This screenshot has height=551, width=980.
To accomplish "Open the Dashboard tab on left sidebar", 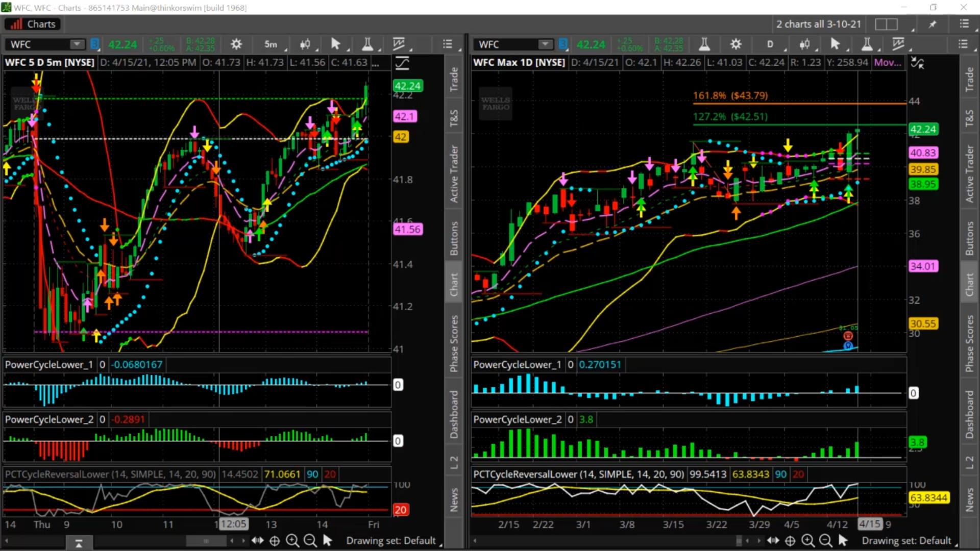I will click(454, 414).
